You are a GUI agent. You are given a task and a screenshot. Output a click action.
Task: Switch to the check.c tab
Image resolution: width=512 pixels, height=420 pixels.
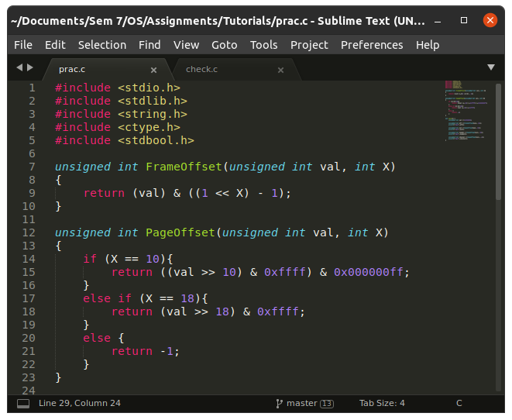pos(201,70)
